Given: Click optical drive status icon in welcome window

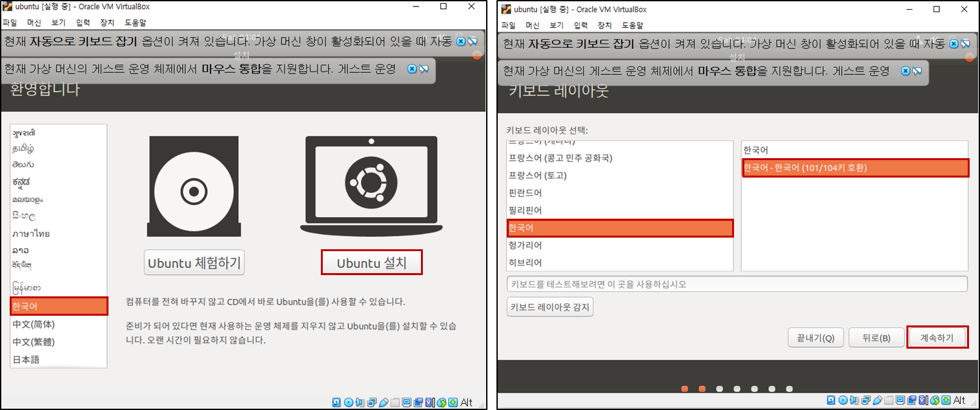Looking at the screenshot, I should (x=349, y=402).
